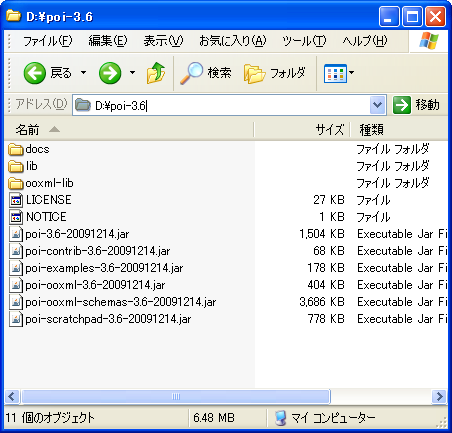Select the file name poi-scratchpad-3.6-20091214.jar
The image size is (452, 433).
[x=108, y=319]
